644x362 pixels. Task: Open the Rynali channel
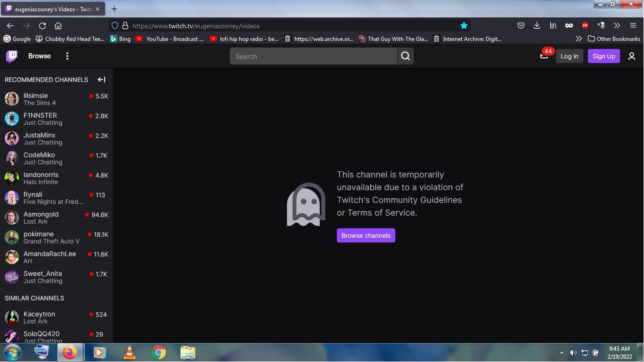[x=57, y=198]
